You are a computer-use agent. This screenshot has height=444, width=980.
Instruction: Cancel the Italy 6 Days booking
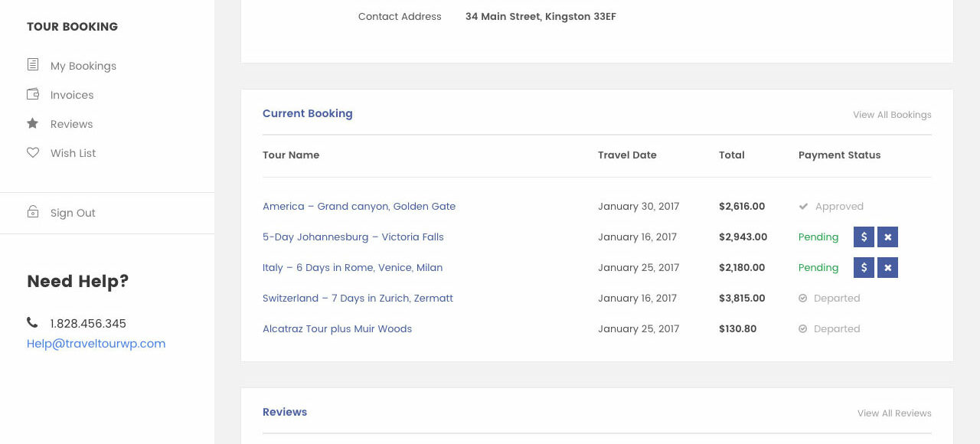tap(887, 268)
